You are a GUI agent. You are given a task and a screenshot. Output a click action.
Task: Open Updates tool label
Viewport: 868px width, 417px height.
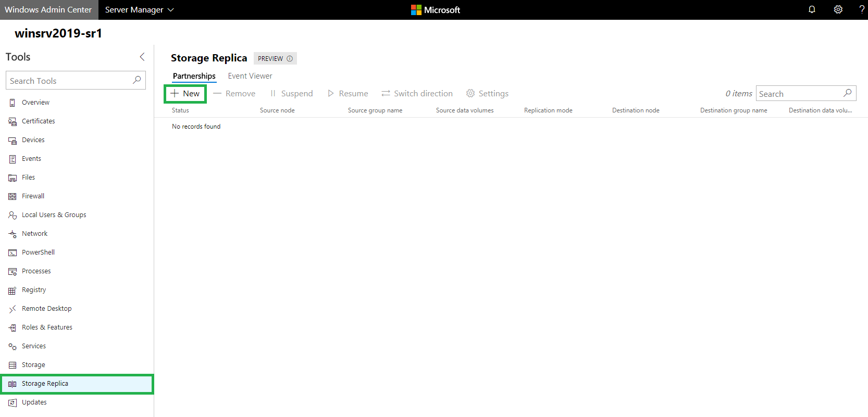(34, 402)
